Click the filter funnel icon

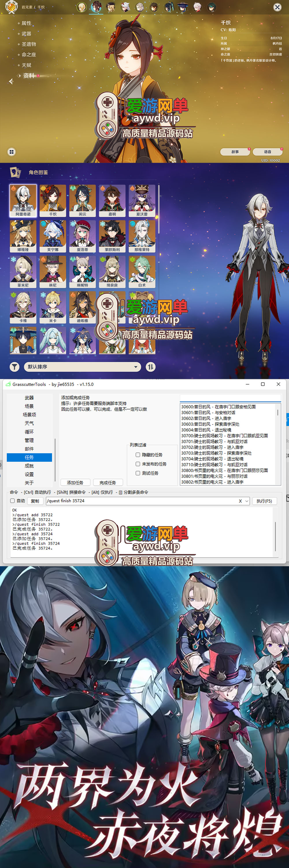(x=14, y=367)
